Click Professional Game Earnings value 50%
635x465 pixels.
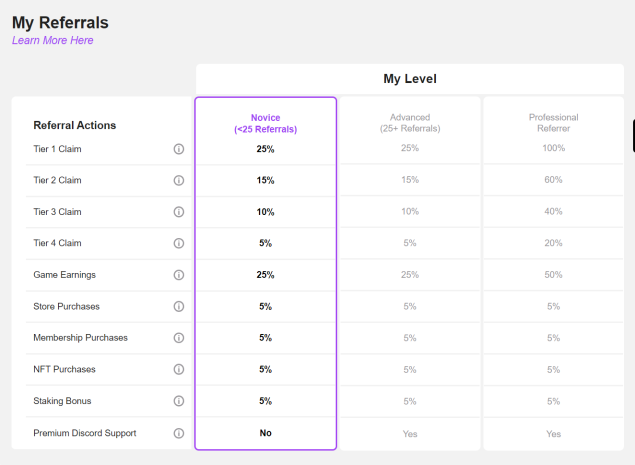tap(553, 274)
